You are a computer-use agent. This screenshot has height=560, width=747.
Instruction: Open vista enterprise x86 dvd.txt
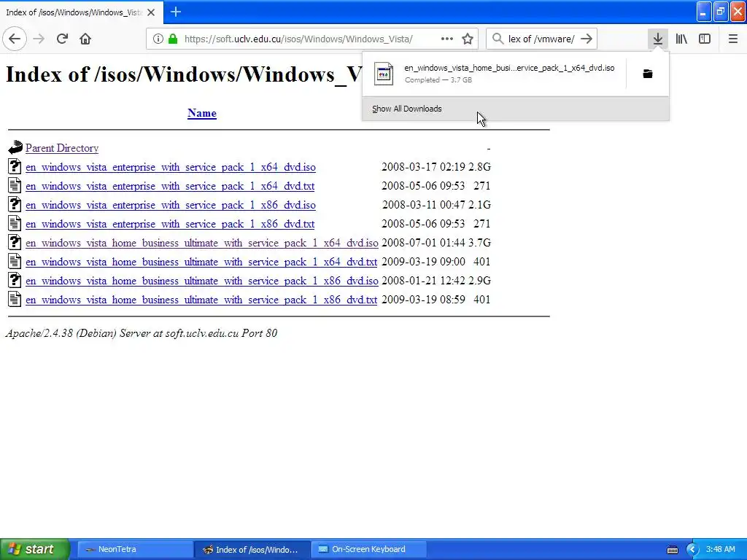(170, 224)
